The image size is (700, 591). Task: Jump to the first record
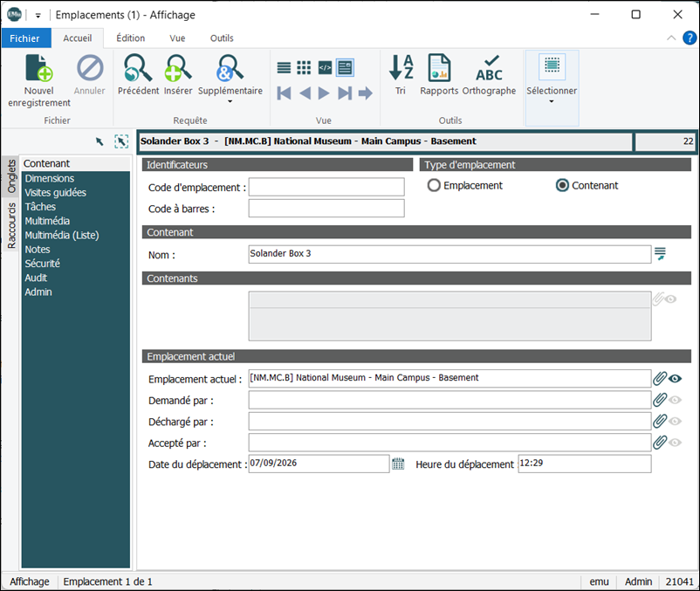284,93
